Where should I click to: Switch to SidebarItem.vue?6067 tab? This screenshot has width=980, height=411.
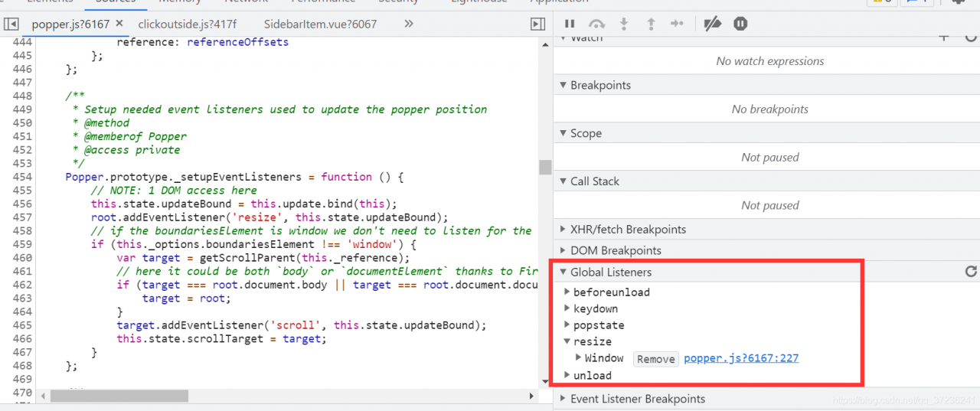tap(320, 24)
